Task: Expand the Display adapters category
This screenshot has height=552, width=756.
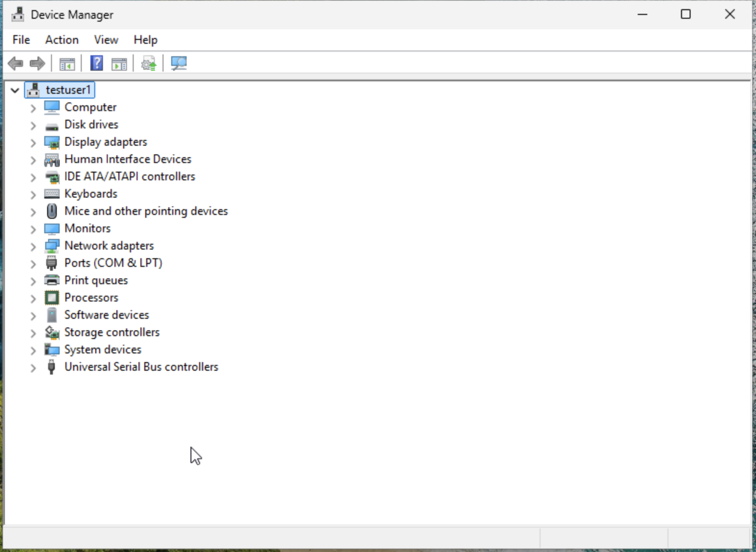Action: coord(33,143)
